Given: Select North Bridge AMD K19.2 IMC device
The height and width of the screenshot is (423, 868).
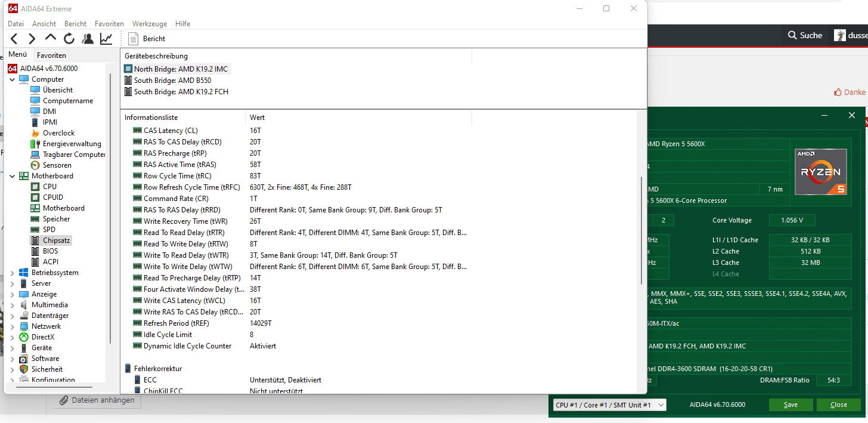Looking at the screenshot, I should pos(181,69).
